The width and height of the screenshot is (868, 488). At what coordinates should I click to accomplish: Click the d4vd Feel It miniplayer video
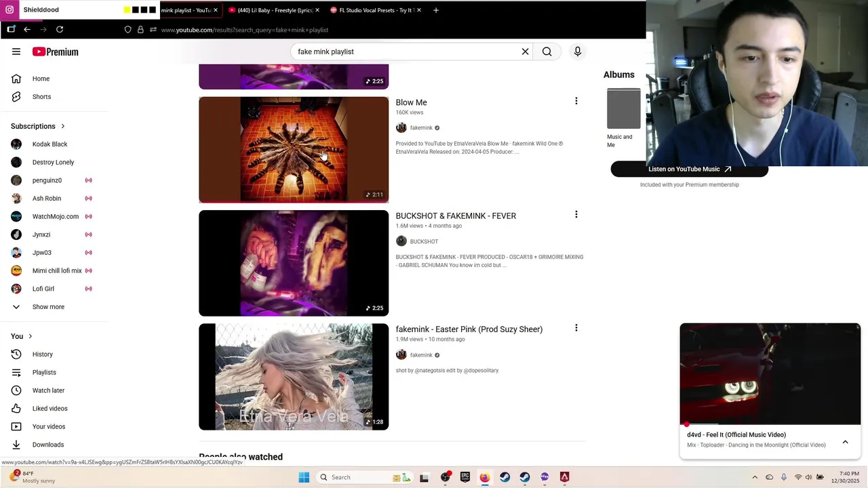click(770, 374)
